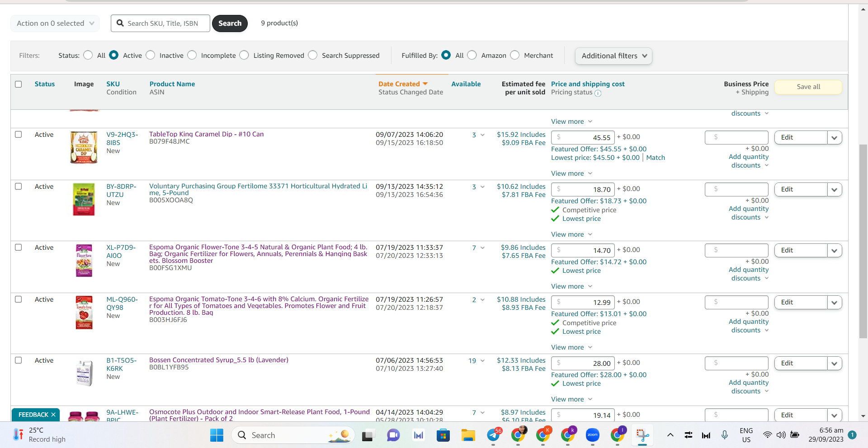Click the battery status icon
This screenshot has width=868, height=448.
tap(795, 435)
